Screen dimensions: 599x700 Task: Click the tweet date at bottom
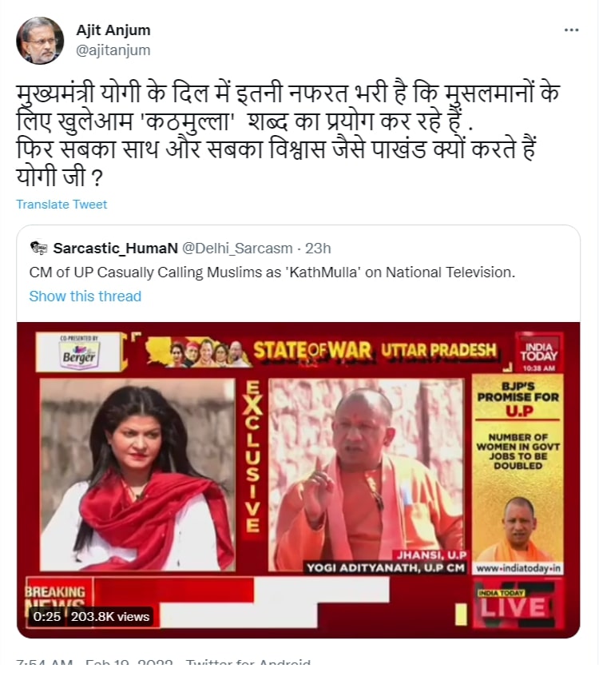click(x=129, y=662)
